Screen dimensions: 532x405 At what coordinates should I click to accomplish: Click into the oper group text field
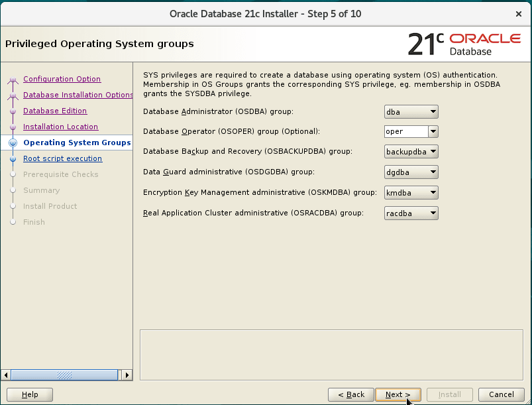point(406,131)
